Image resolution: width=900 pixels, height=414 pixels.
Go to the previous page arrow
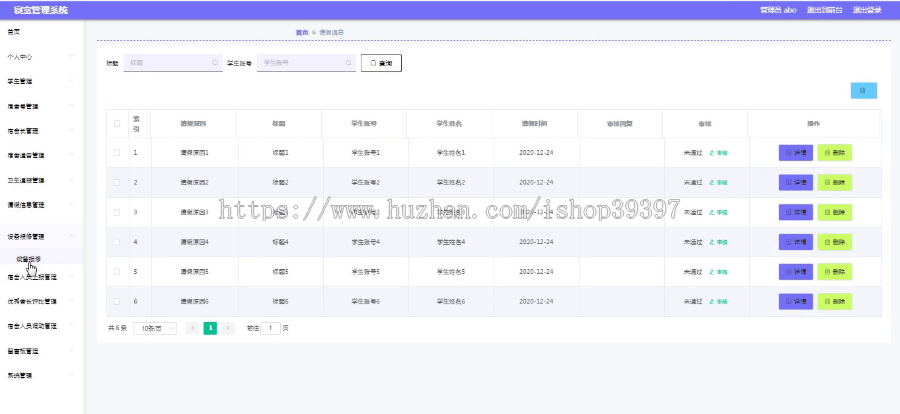click(192, 328)
